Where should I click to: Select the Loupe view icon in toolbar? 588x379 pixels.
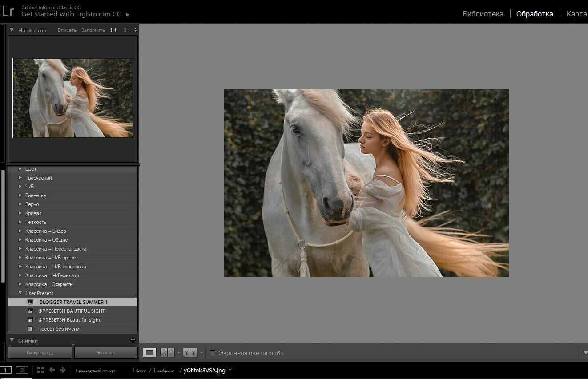150,353
